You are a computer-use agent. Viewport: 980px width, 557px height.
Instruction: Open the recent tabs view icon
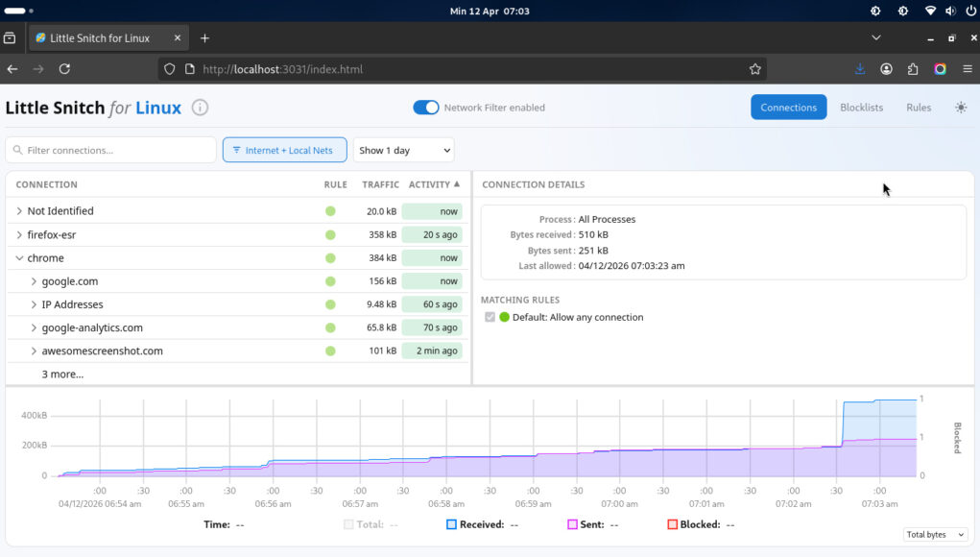tap(10, 38)
